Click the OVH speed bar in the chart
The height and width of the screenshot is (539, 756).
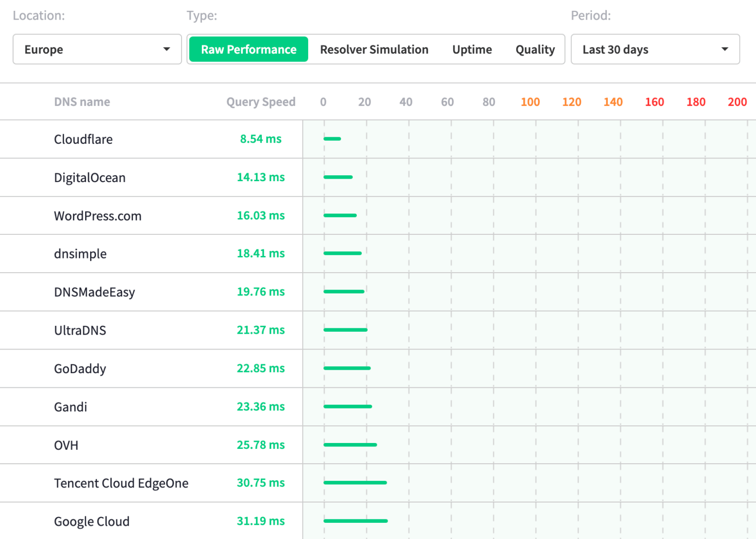click(350, 445)
